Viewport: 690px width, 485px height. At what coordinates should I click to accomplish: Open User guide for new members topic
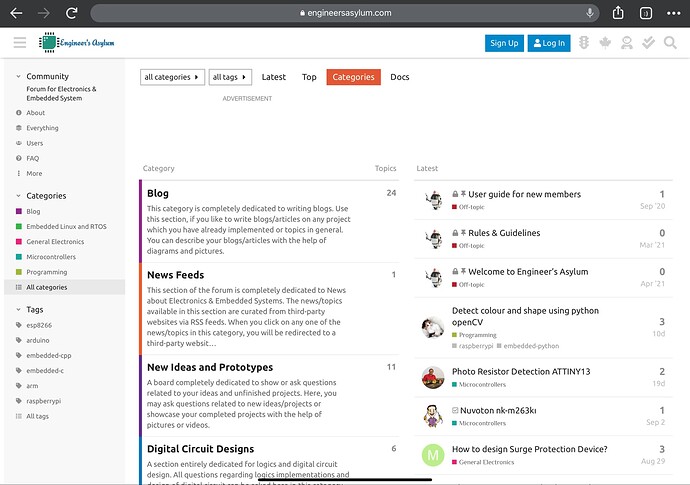click(x=525, y=194)
